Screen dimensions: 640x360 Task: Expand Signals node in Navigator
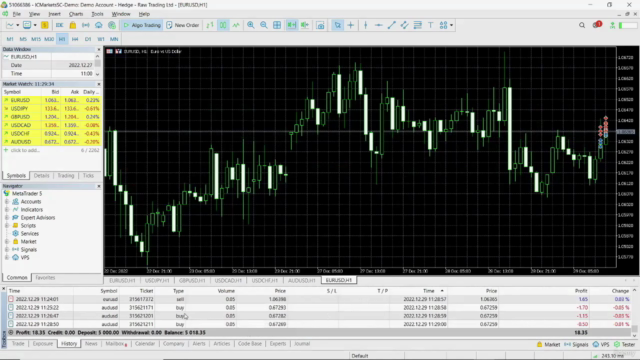tap(7, 249)
